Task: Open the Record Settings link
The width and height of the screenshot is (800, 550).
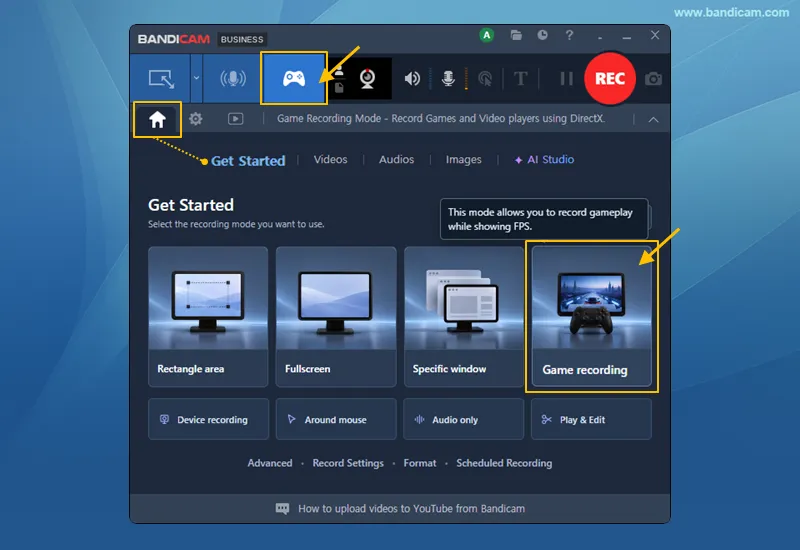Action: click(x=348, y=463)
